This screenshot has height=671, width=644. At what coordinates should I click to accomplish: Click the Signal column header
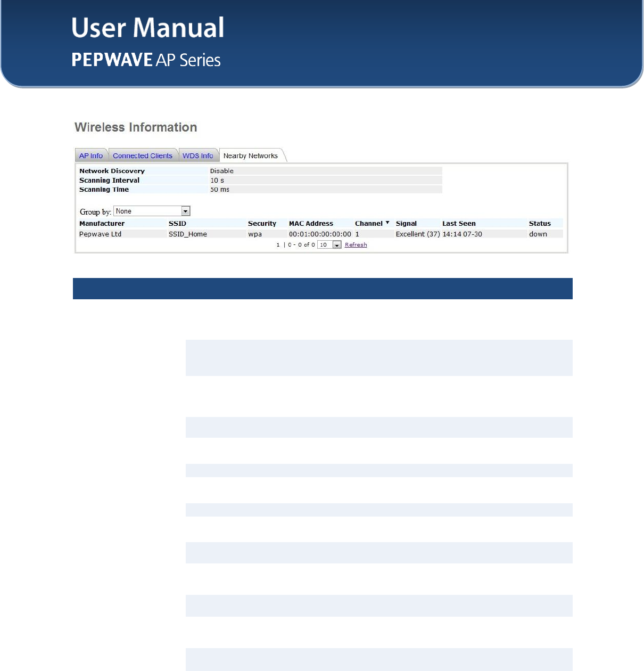click(x=406, y=224)
